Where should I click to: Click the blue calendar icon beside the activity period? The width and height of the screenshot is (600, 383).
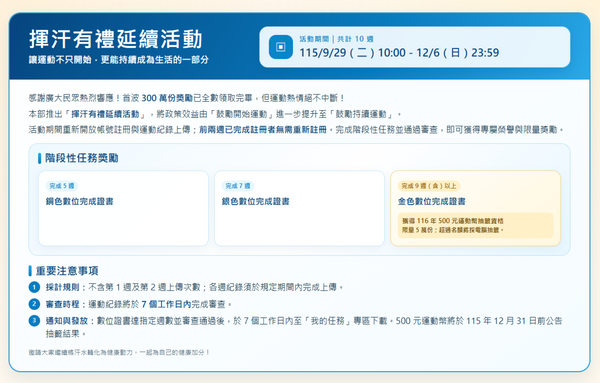(x=280, y=47)
